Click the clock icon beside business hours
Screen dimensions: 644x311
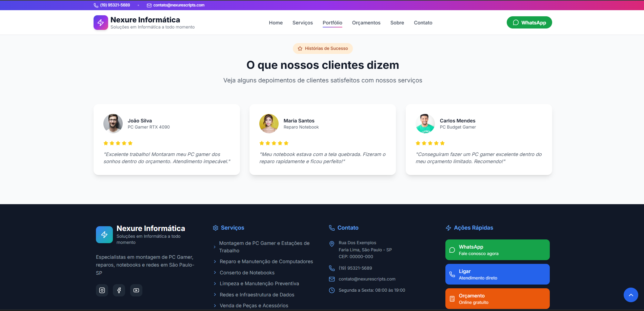(332, 290)
